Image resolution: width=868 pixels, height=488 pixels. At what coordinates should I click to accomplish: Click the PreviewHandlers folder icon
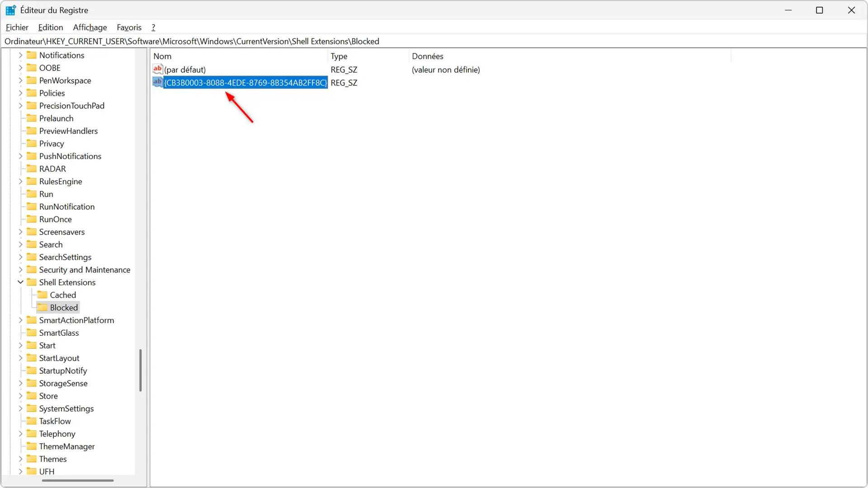[32, 131]
